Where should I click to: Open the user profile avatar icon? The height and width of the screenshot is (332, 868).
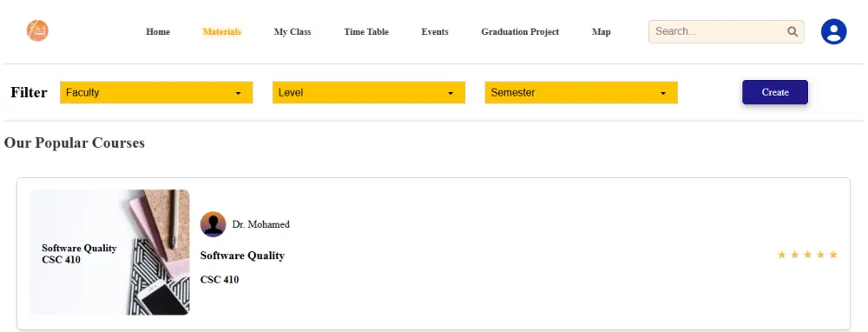(x=833, y=31)
